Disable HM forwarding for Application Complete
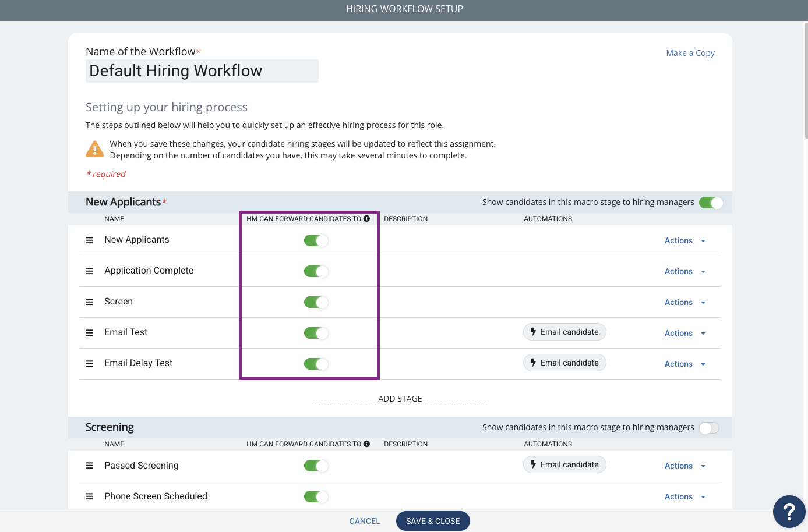 [x=316, y=271]
